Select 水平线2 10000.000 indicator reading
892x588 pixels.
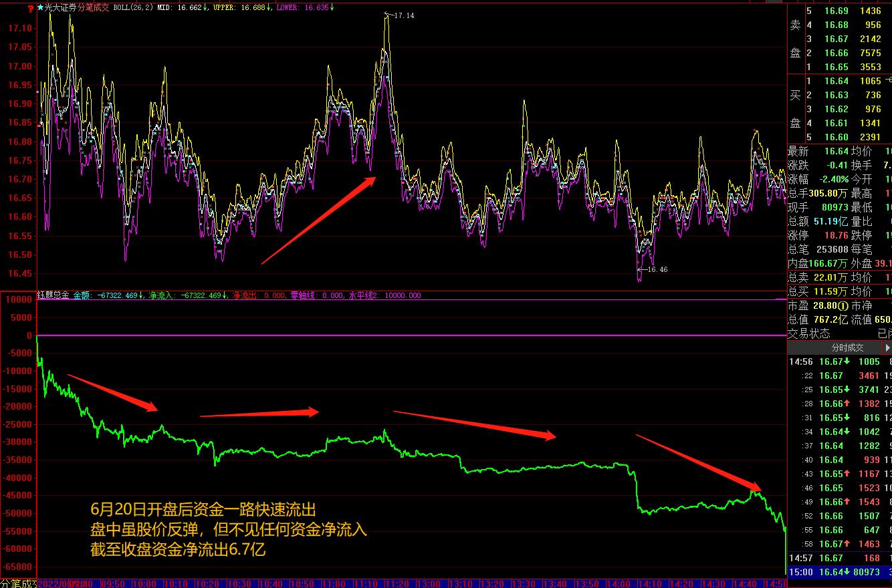point(384,295)
